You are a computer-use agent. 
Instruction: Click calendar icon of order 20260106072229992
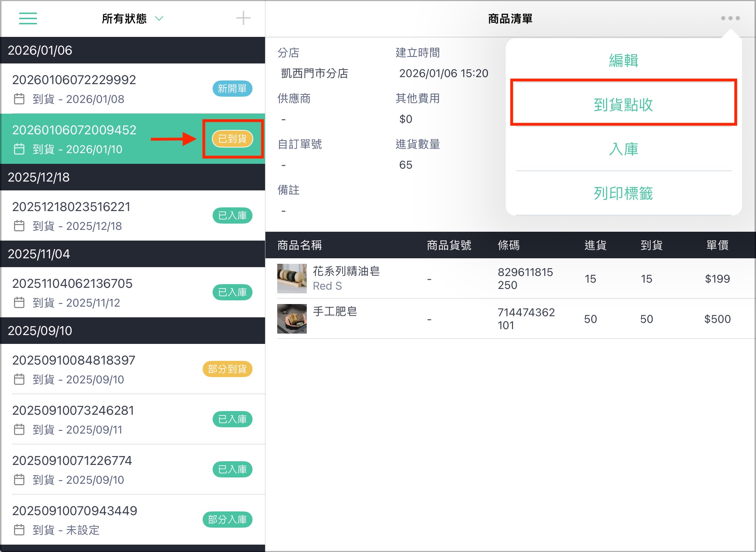tap(19, 99)
